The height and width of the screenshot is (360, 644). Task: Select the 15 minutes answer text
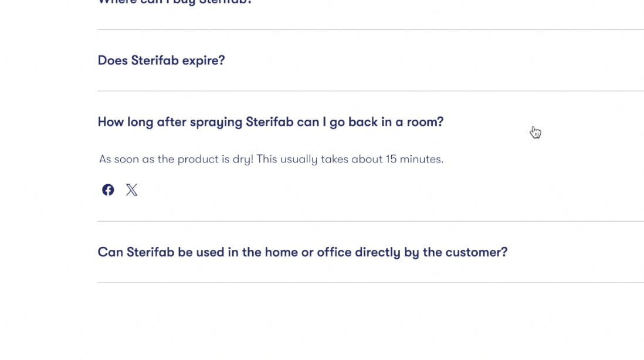[x=272, y=159]
